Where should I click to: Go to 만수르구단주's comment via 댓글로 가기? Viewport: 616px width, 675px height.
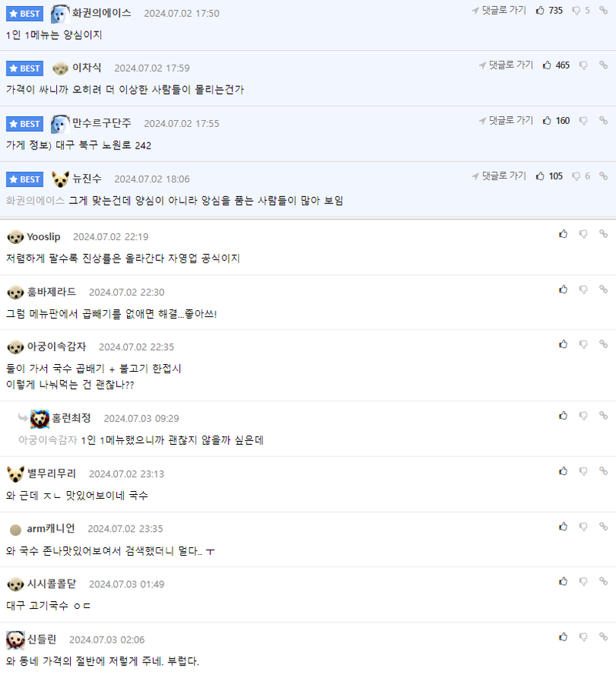[x=506, y=121]
